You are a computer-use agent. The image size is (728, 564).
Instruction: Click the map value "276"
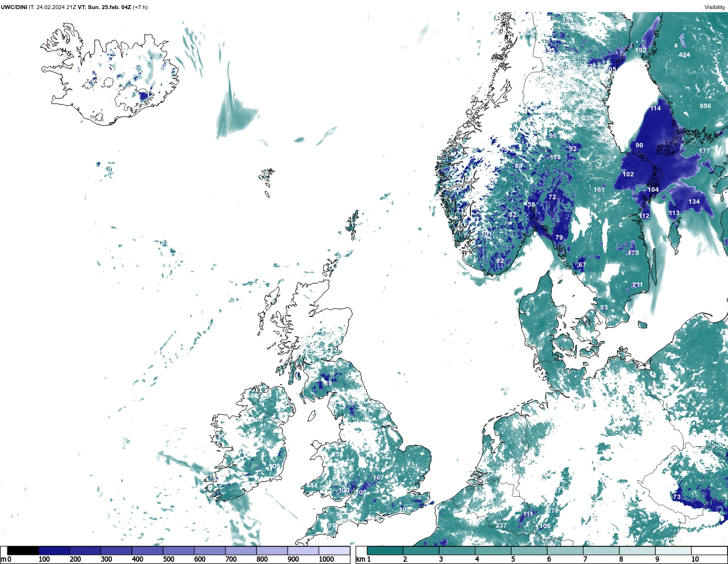[x=553, y=511]
